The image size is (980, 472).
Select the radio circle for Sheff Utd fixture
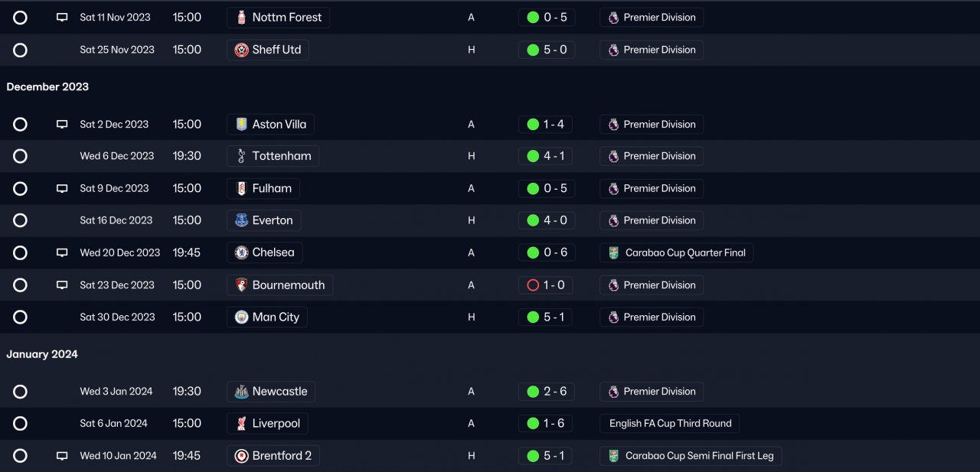point(21,50)
